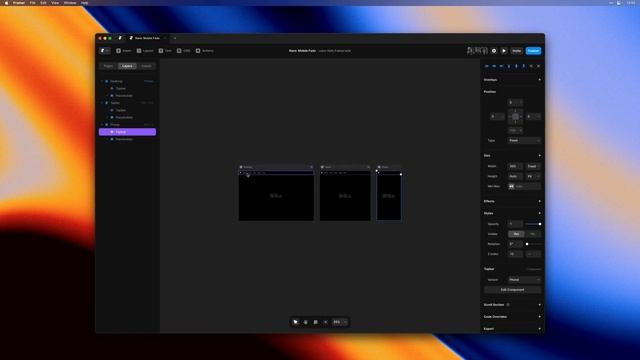Align vertical centers icon
Screen dimensions: 640x360
tap(516, 66)
